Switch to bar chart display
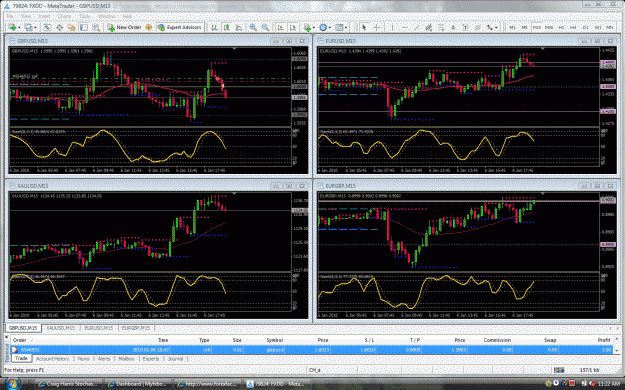The width and height of the screenshot is (625, 390). [x=214, y=27]
